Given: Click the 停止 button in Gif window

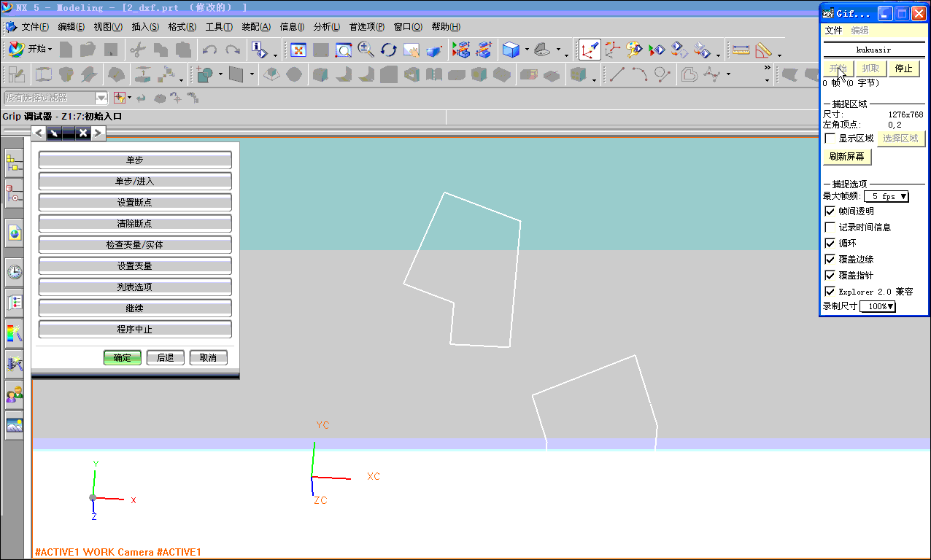Looking at the screenshot, I should point(904,69).
